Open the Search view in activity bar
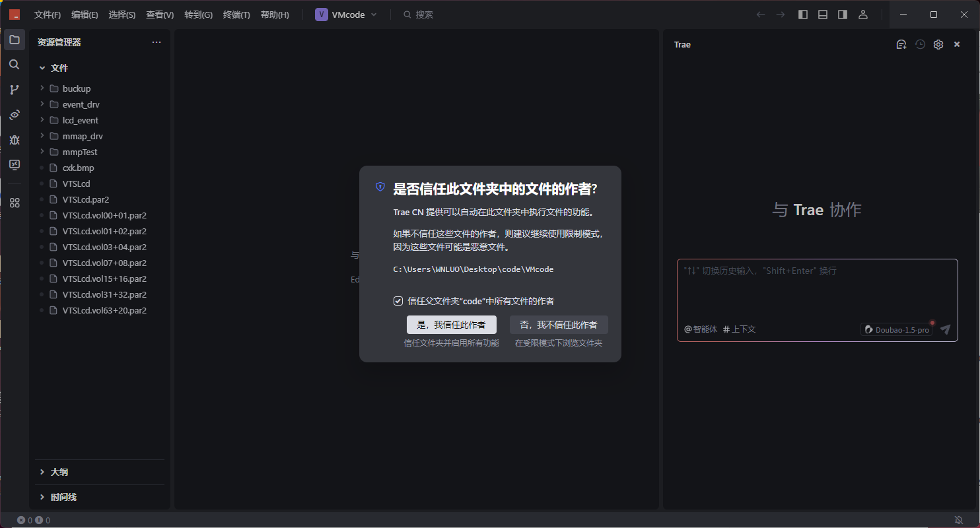980x528 pixels. 15,65
